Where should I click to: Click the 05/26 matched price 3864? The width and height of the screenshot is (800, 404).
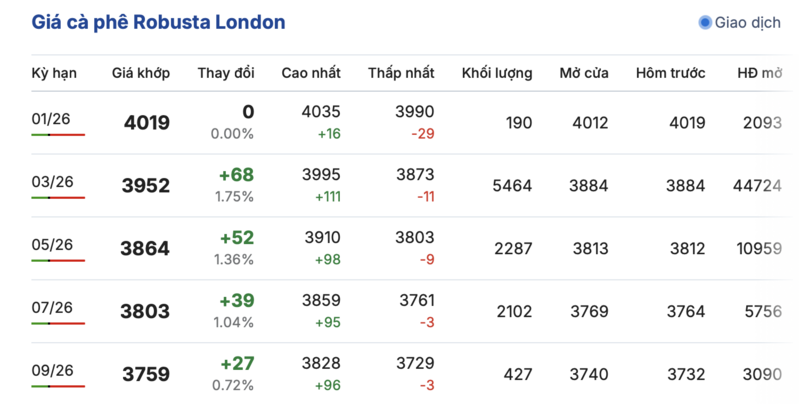pos(145,249)
